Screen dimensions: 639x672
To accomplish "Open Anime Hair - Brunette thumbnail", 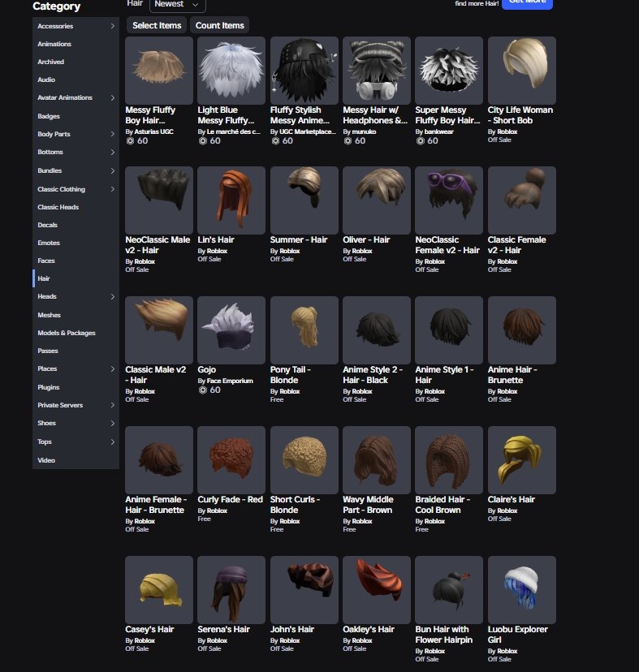I will point(522,330).
